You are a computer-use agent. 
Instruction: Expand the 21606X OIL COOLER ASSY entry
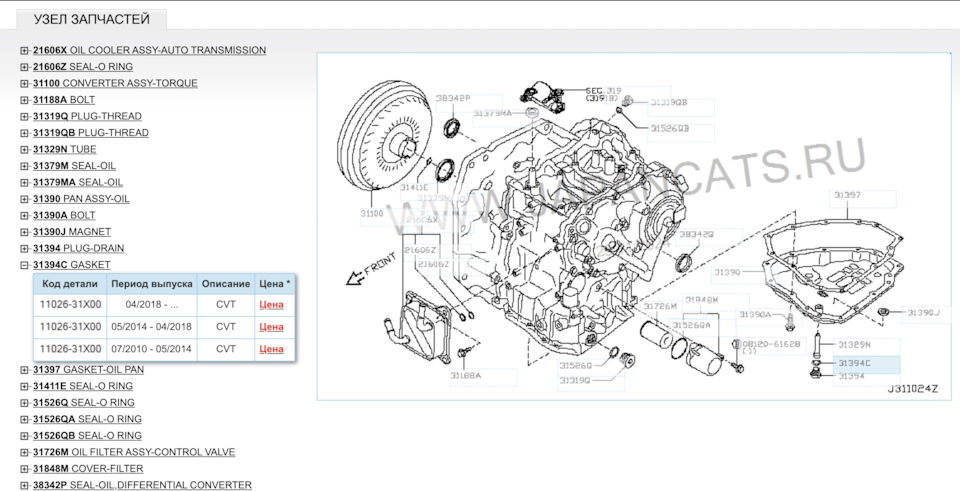pos(24,50)
